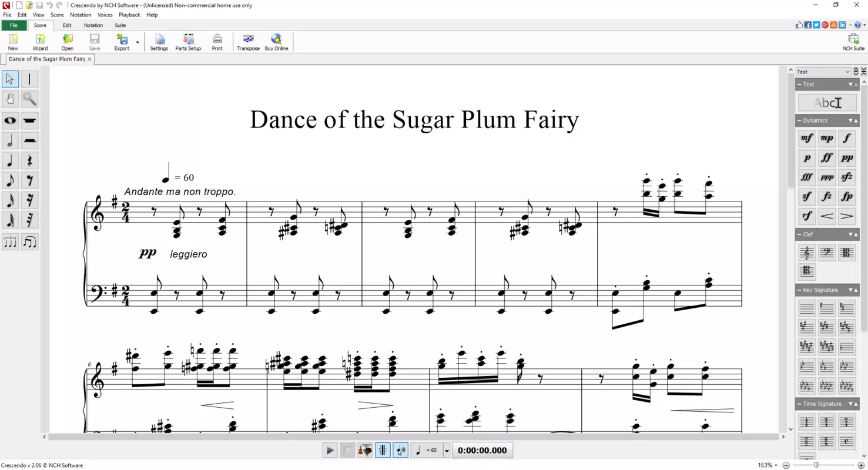Collapse the Dynamics palette section

[x=799, y=120]
